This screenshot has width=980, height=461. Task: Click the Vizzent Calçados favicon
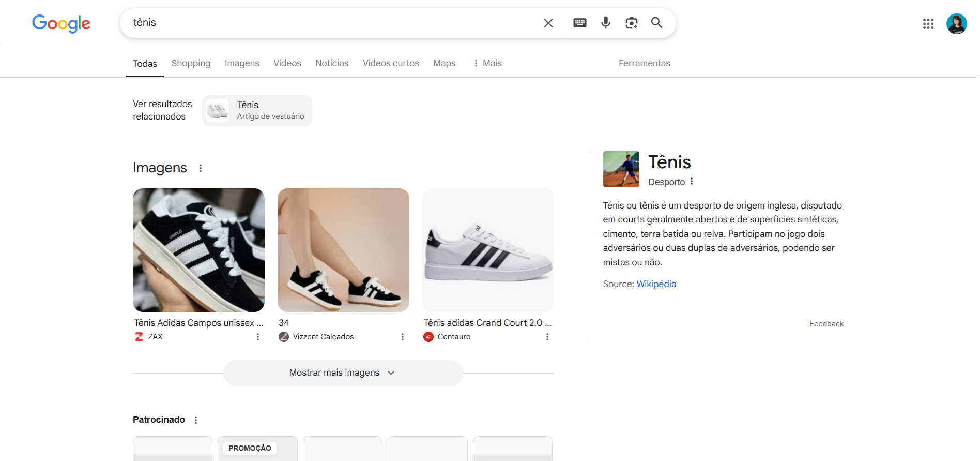coord(284,337)
